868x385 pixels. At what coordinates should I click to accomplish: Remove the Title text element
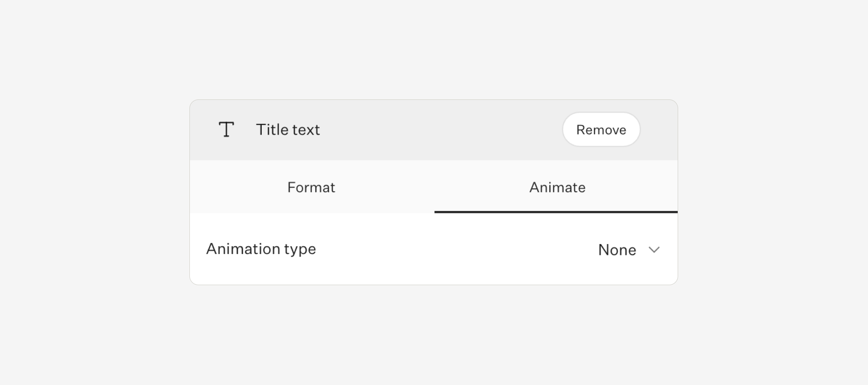[601, 130]
